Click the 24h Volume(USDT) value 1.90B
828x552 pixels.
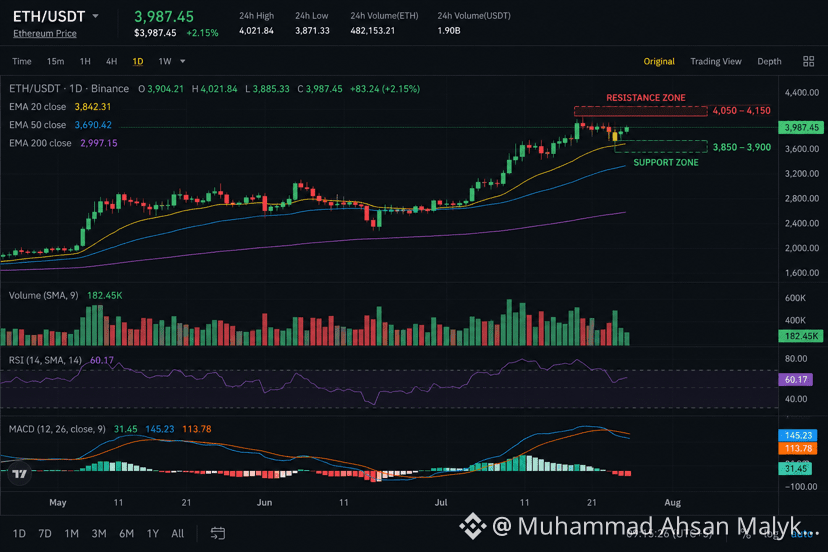click(449, 31)
